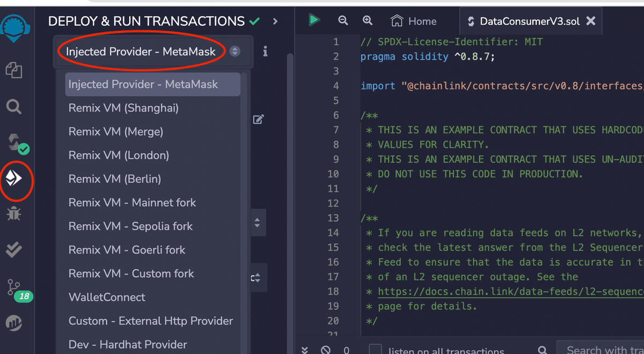Click the pragma solidity ^0.8.7 code line
The height and width of the screenshot is (354, 644).
coord(428,56)
